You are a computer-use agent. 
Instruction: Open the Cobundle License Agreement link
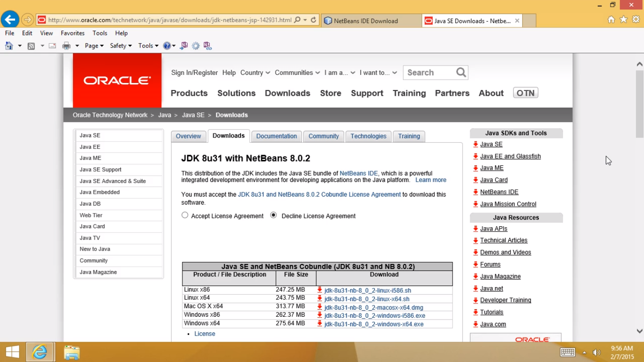point(319,194)
